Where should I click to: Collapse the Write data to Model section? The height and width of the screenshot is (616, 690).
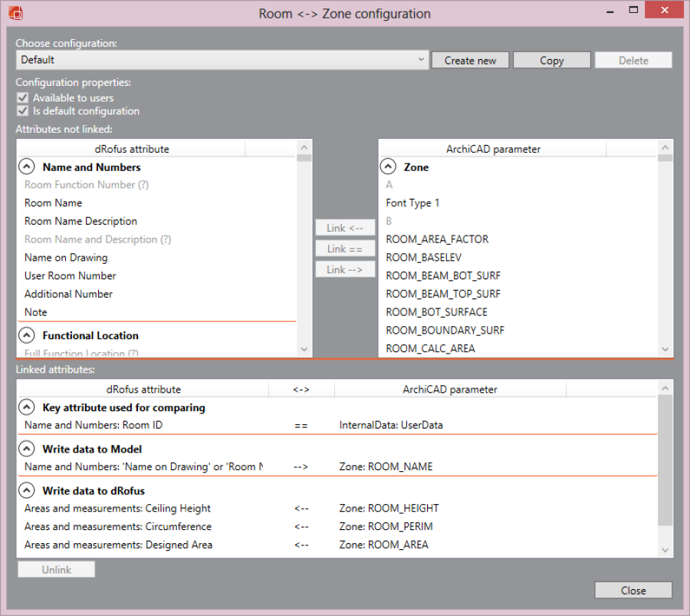click(27, 449)
